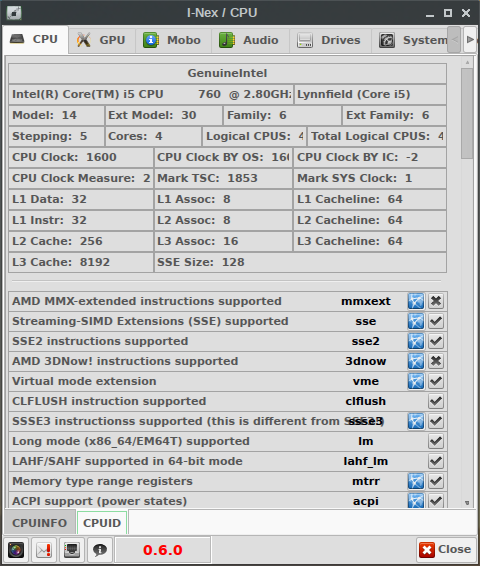This screenshot has height=566, width=480.
Task: Click the scrollbar down arrow
Action: tap(467, 503)
